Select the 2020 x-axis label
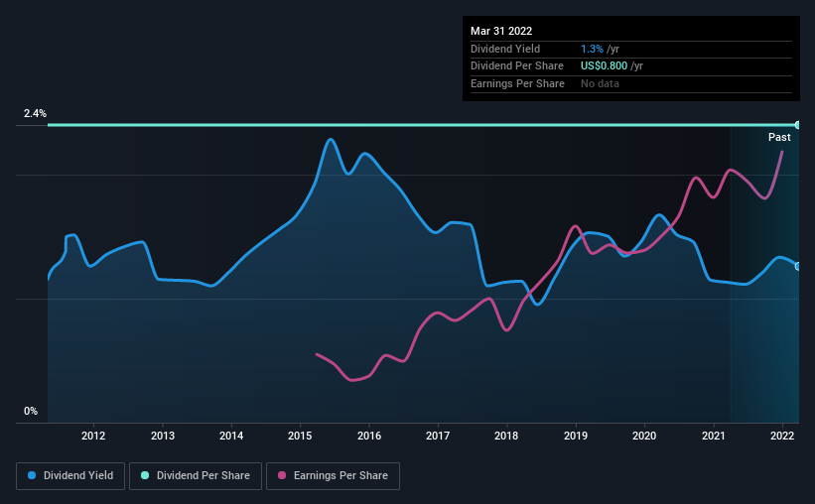Viewport: 815px width, 504px height. (644, 436)
